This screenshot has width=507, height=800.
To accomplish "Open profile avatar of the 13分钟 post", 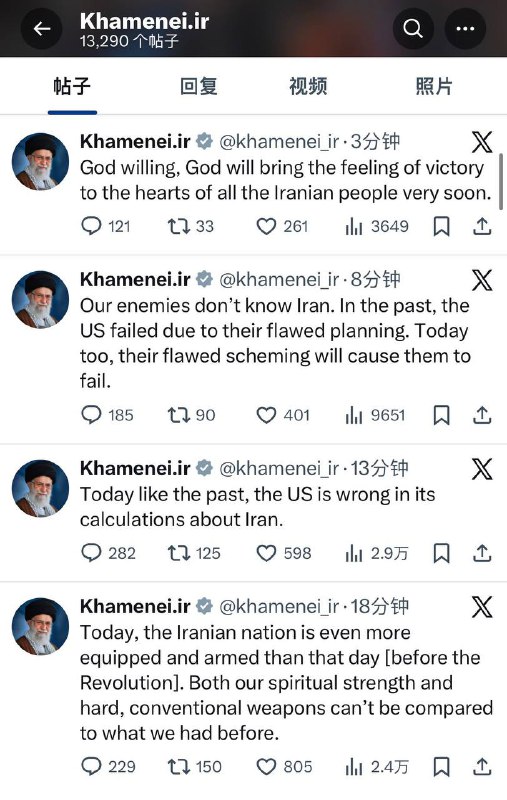I will click(40, 488).
